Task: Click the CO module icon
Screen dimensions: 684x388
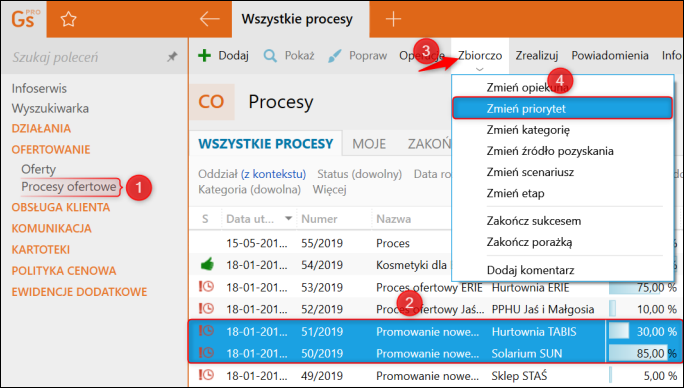Action: [212, 102]
